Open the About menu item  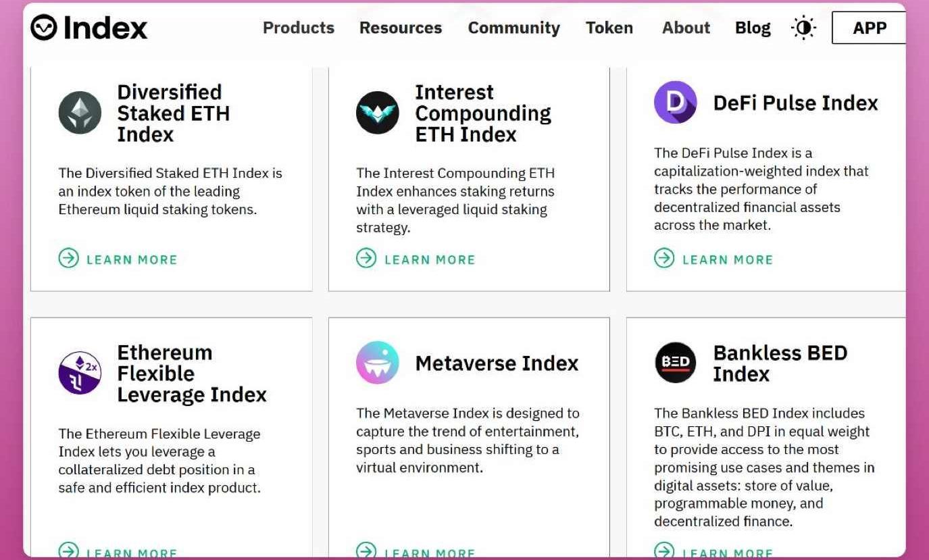click(686, 28)
